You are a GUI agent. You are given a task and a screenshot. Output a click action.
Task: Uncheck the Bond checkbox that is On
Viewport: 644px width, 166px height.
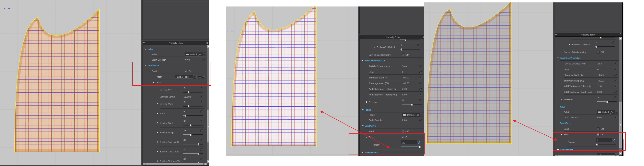[x=186, y=71]
